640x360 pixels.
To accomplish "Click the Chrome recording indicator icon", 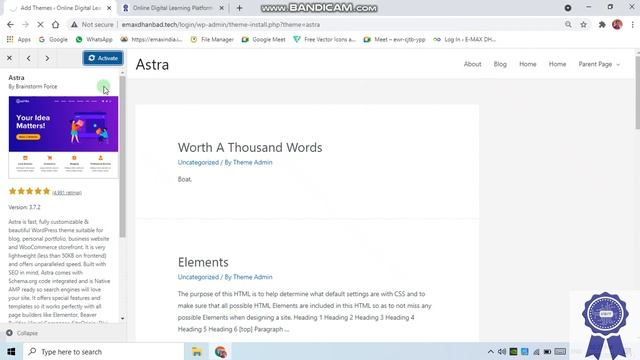I will tap(568, 8).
